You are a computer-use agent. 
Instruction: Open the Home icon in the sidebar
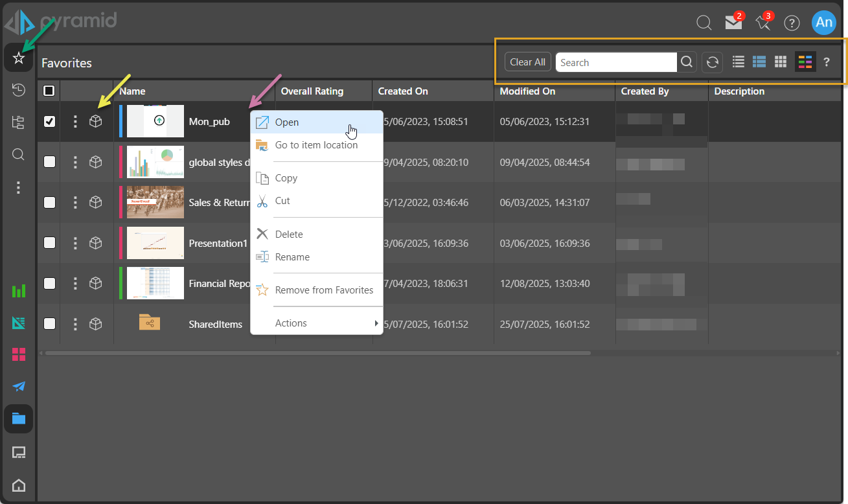pos(19,485)
